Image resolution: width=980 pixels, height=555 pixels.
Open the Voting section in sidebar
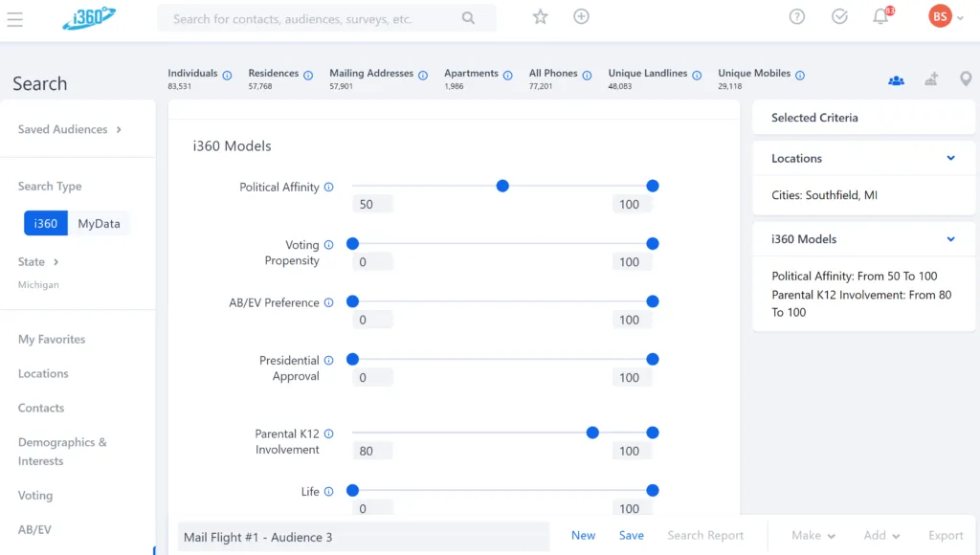coord(35,496)
